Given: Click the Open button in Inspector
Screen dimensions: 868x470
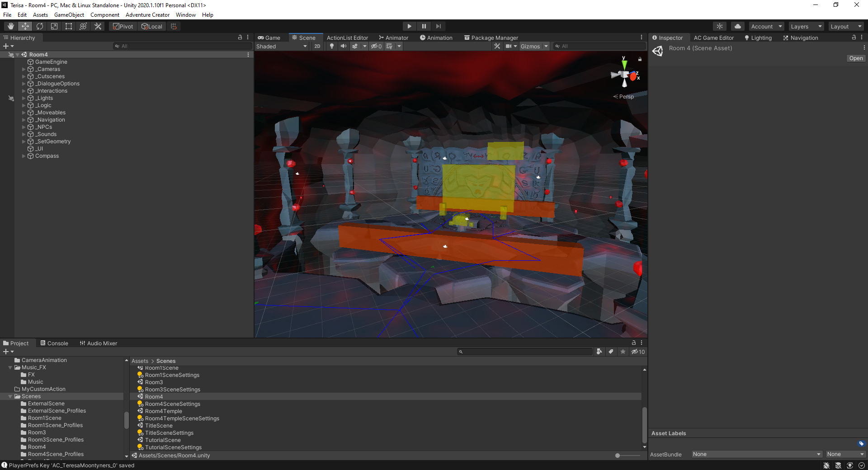Looking at the screenshot, I should pyautogui.click(x=856, y=58).
